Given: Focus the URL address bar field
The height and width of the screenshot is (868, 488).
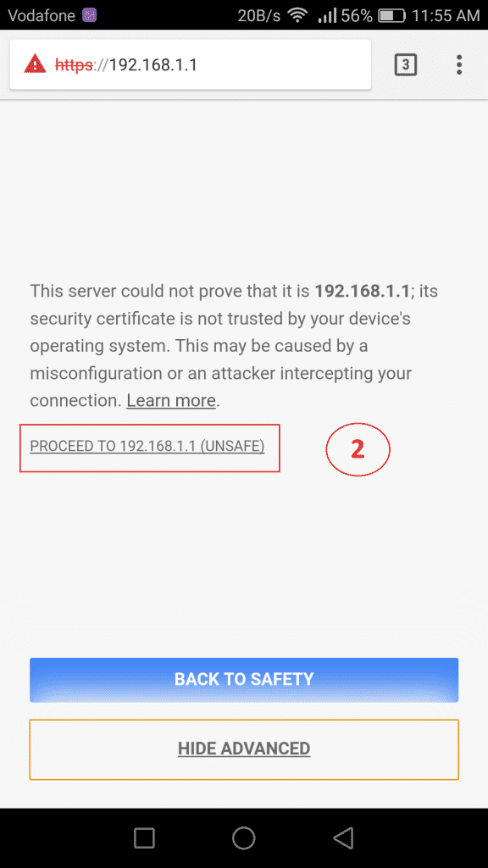Looking at the screenshot, I should [191, 64].
